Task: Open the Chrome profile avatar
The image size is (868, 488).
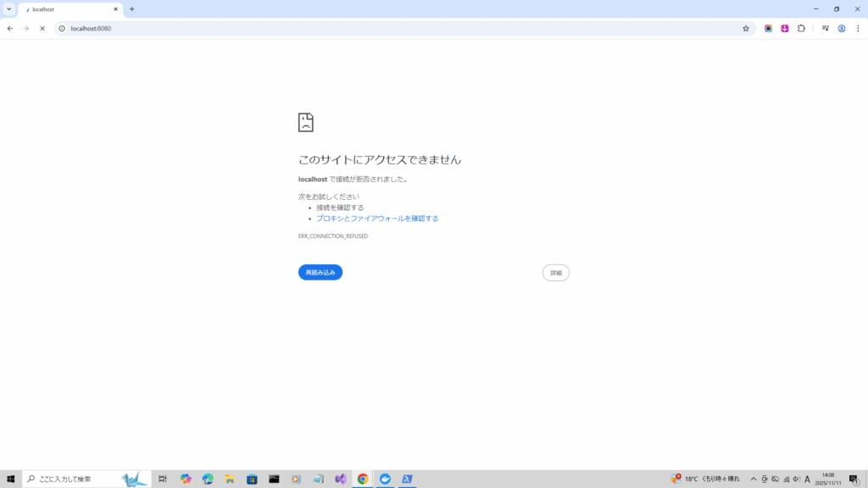Action: coord(842,28)
